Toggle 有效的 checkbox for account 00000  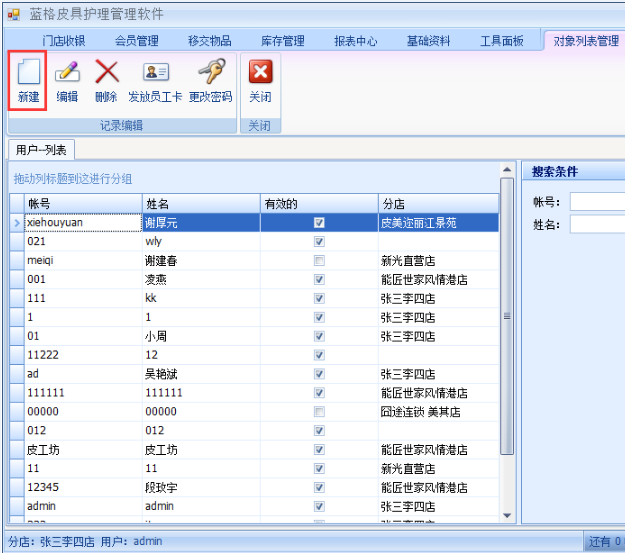[319, 412]
